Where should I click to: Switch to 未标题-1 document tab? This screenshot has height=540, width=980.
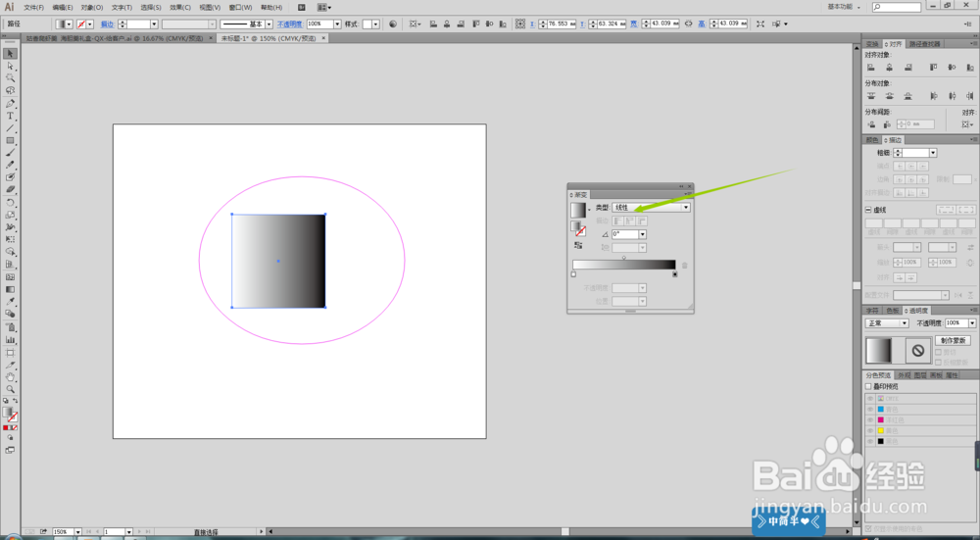tap(270, 38)
